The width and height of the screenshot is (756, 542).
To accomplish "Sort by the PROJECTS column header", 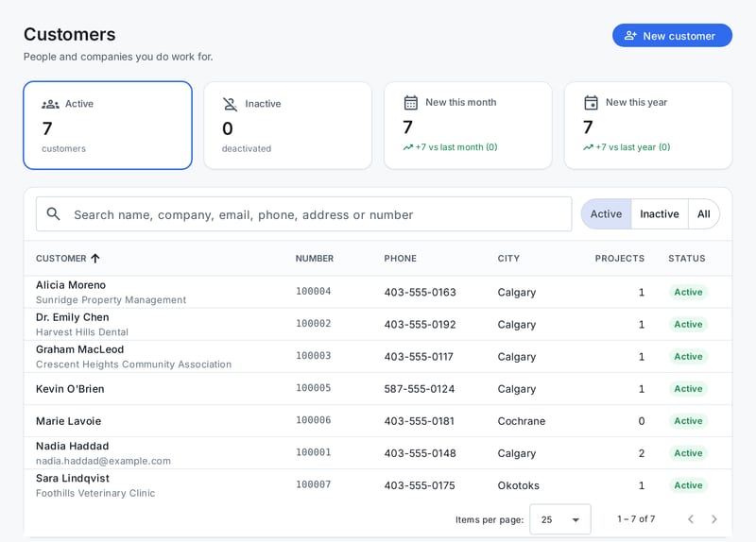I will coord(620,259).
